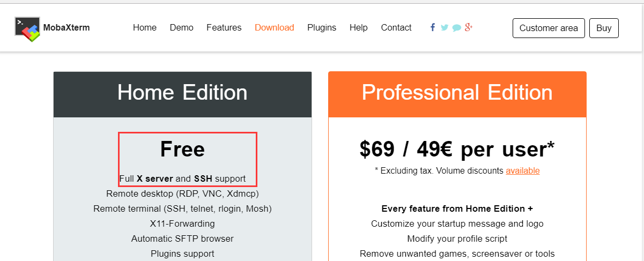644x261 pixels.
Task: Select the Contact menu item
Action: tap(396, 27)
